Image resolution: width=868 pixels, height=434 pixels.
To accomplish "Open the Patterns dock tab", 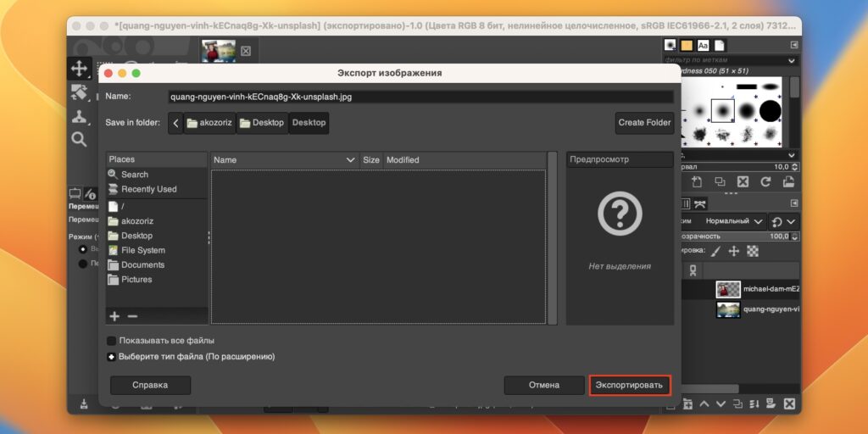I will pos(687,45).
